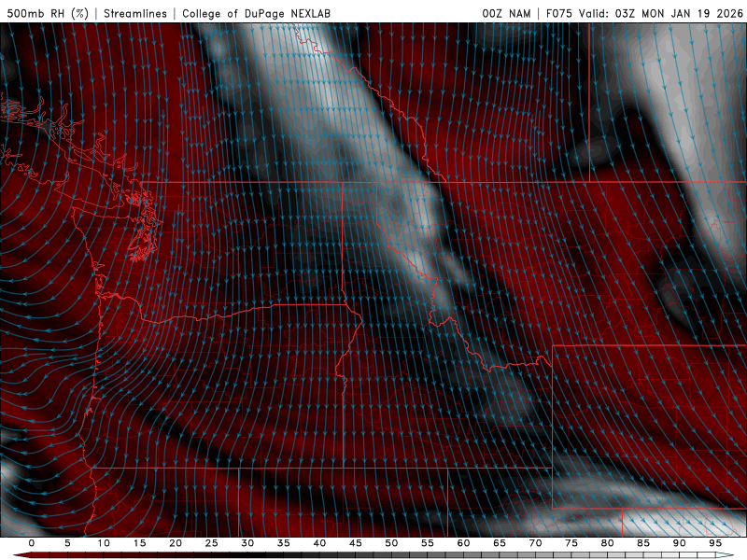Screen dimensions: 747x560
Task: Select the colorbar label "20"
Action: point(176,543)
